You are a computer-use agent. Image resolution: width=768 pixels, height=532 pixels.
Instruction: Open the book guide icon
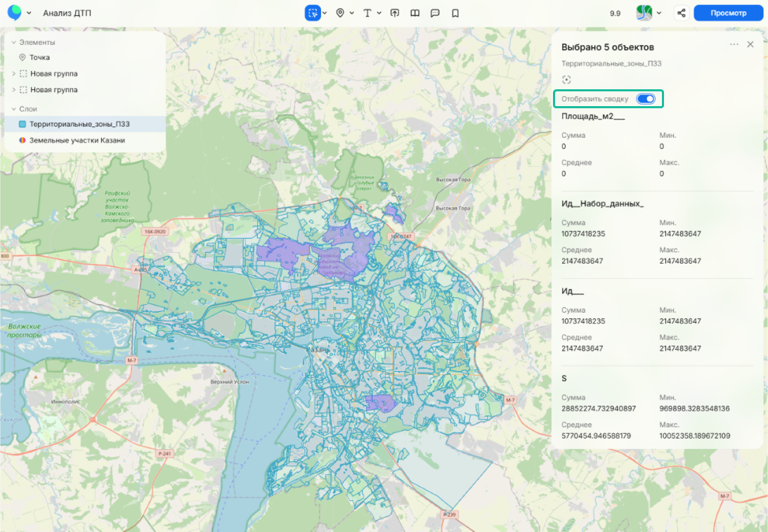pos(415,13)
